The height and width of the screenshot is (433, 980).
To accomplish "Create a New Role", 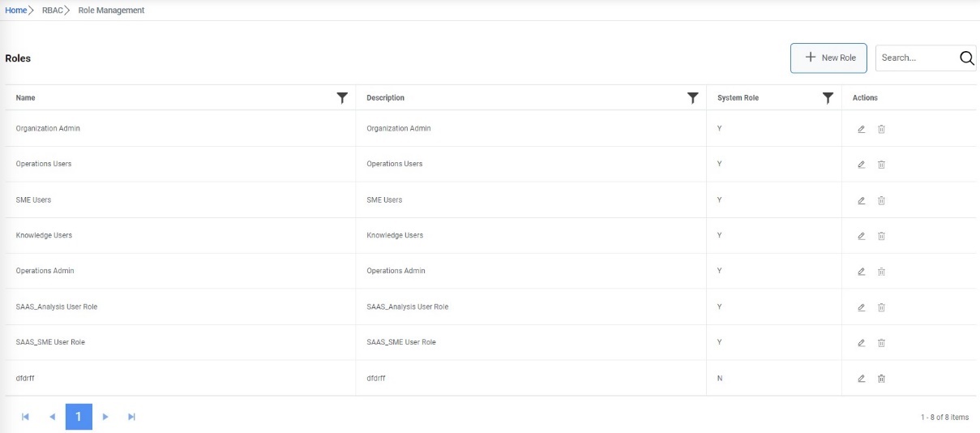I will (x=828, y=58).
